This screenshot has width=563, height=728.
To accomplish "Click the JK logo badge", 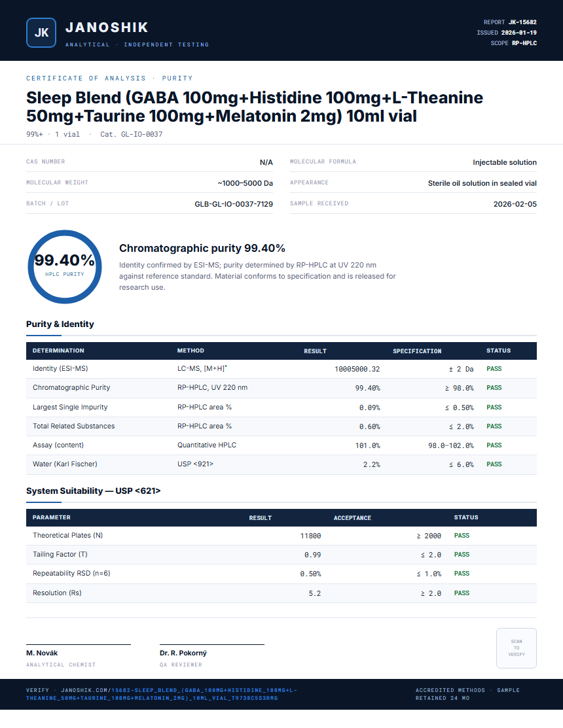I will 41,33.
